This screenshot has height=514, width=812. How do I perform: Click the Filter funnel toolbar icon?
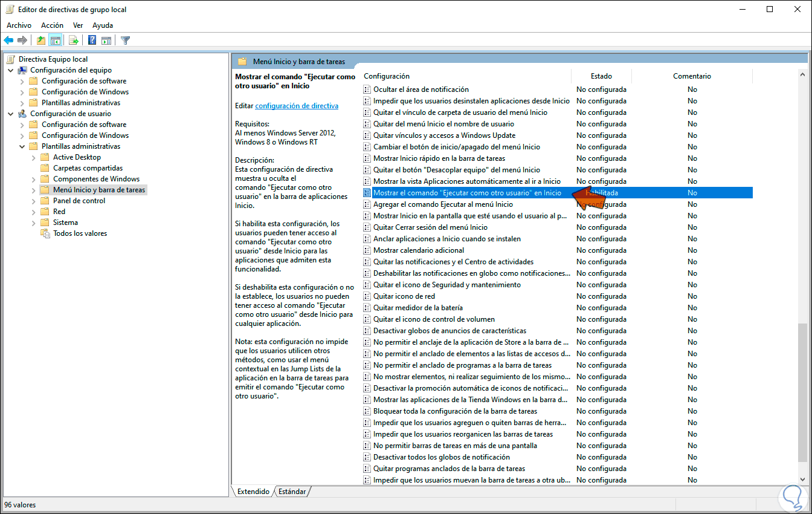(125, 41)
